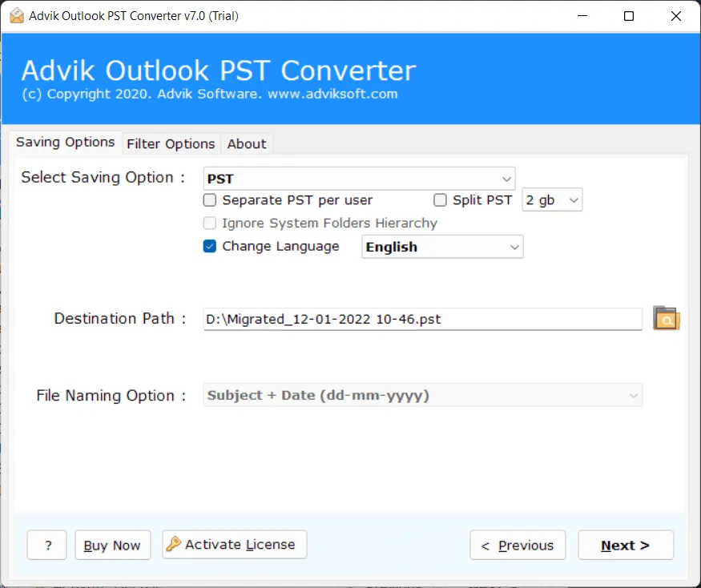Proceed with the Next button
This screenshot has width=701, height=588.
pyautogui.click(x=626, y=545)
